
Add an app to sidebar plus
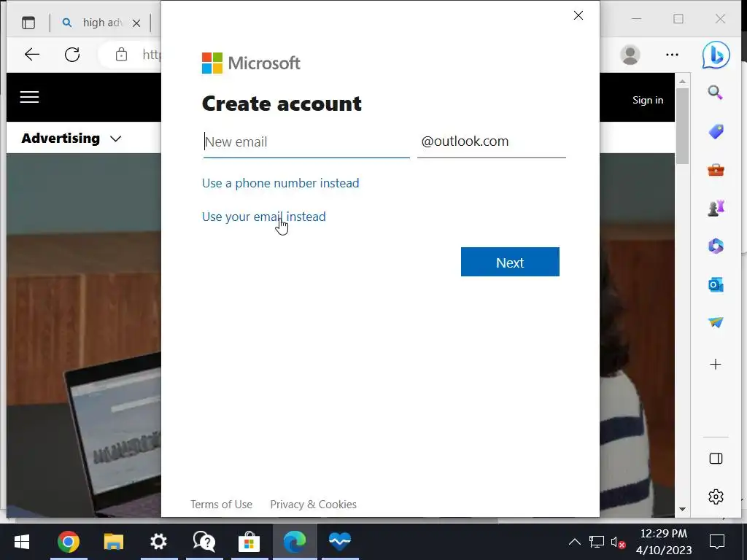point(716,365)
